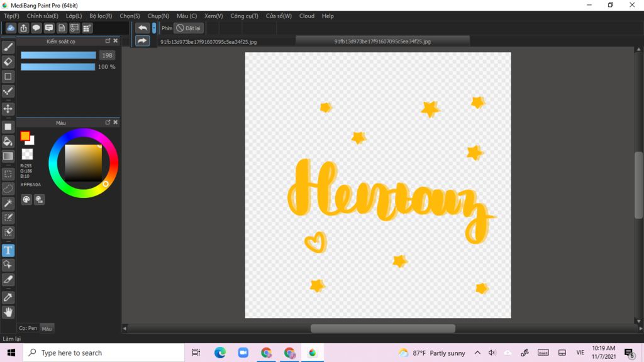Open the Tệp(F) menu
Screen dimensions: 644x362
11,16
